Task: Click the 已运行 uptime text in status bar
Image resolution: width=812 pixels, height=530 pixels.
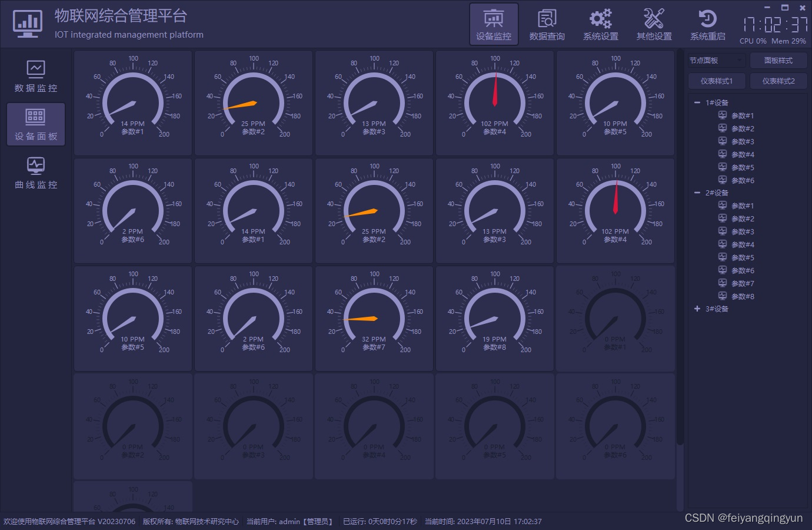Action: (380, 522)
